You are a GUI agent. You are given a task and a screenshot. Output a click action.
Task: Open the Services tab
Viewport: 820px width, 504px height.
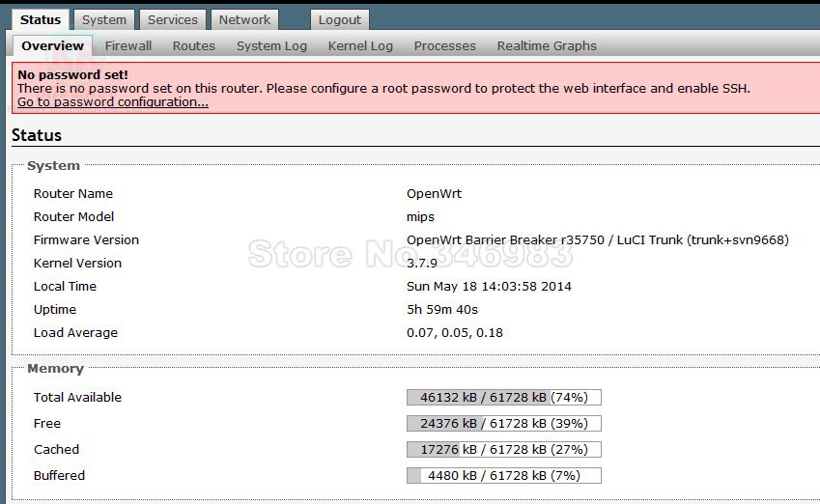coord(173,20)
